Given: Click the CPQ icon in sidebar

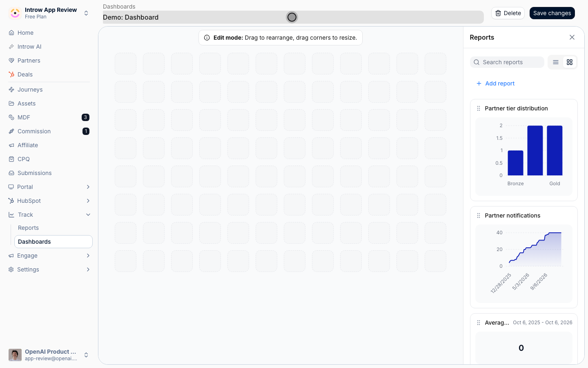Looking at the screenshot, I should click(x=11, y=159).
